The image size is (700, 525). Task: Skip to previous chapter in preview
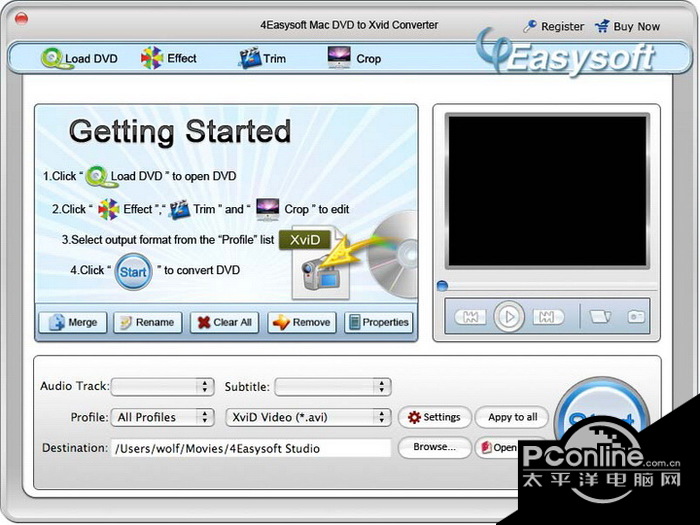[471, 317]
